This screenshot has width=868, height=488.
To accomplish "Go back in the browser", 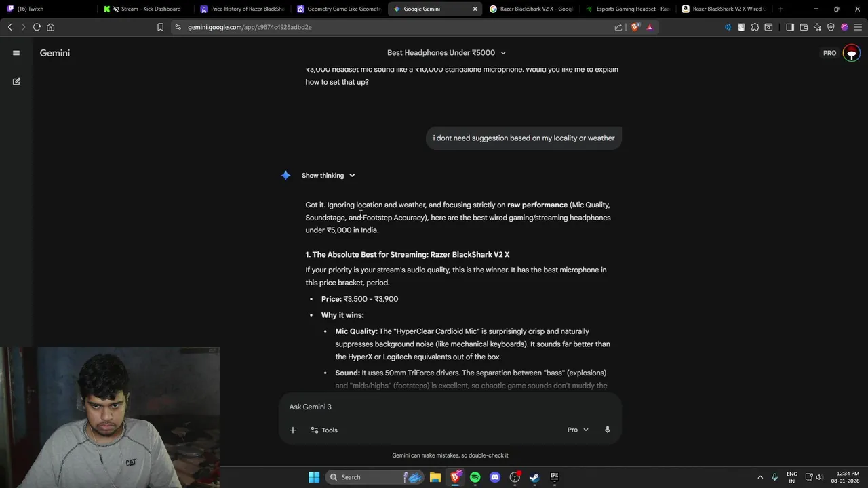I will coord(9,27).
